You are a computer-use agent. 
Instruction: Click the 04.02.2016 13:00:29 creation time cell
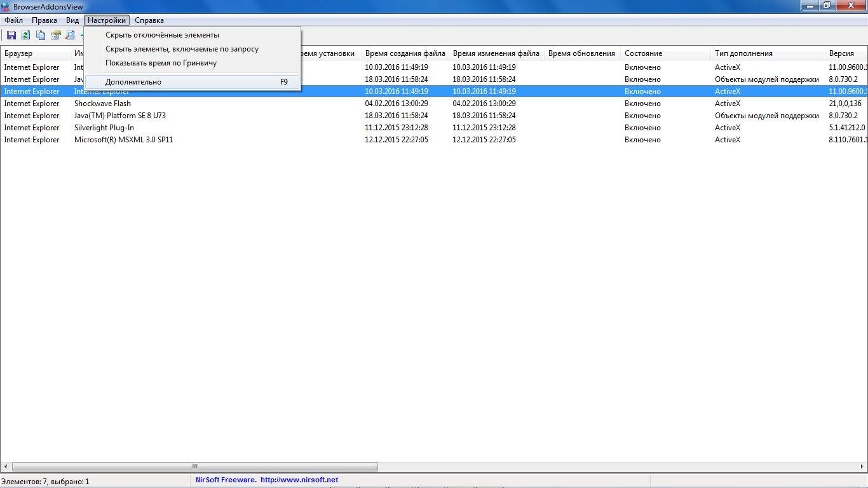tap(397, 104)
